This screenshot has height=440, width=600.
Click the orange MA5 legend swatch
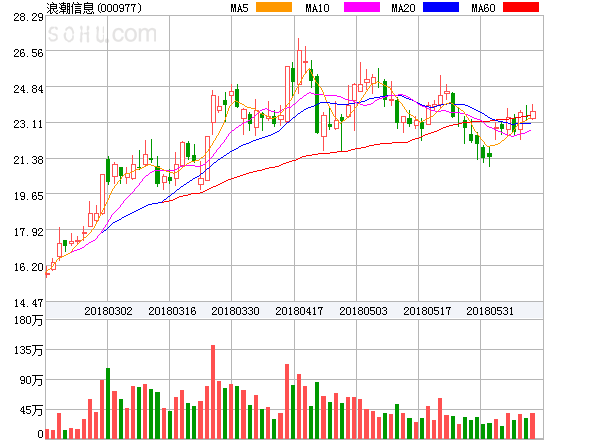click(x=274, y=7)
